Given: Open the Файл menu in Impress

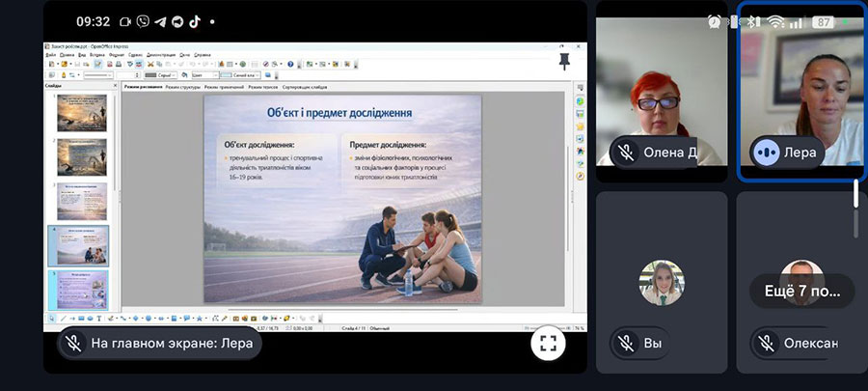Looking at the screenshot, I should [51, 55].
